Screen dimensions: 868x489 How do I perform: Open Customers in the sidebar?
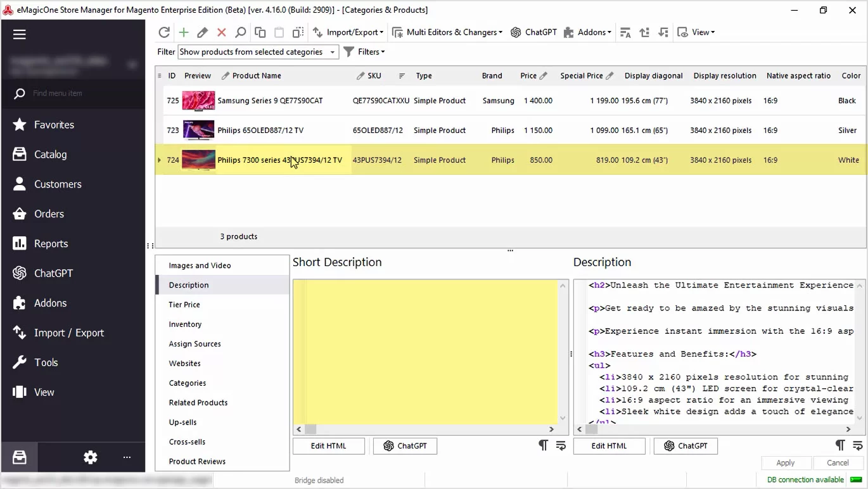73,184
